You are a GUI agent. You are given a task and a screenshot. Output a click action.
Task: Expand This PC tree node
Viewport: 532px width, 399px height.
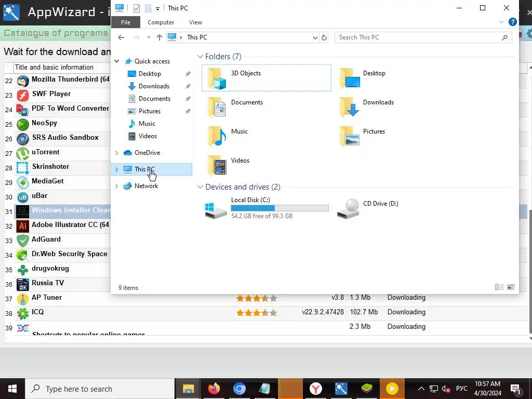pos(117,169)
